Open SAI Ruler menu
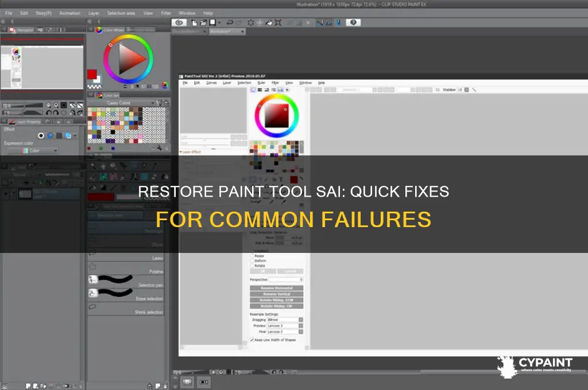This screenshot has height=390, width=588. pos(261,83)
